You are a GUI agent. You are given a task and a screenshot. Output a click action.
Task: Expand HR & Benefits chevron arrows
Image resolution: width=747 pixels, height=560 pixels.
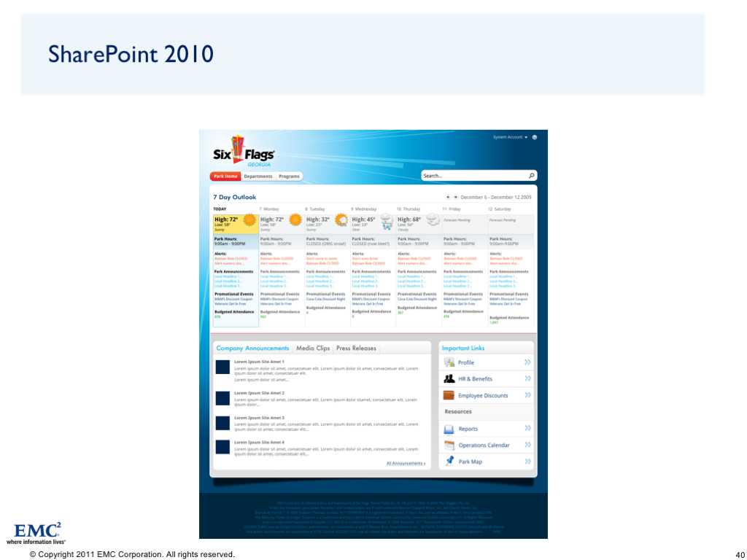point(527,378)
